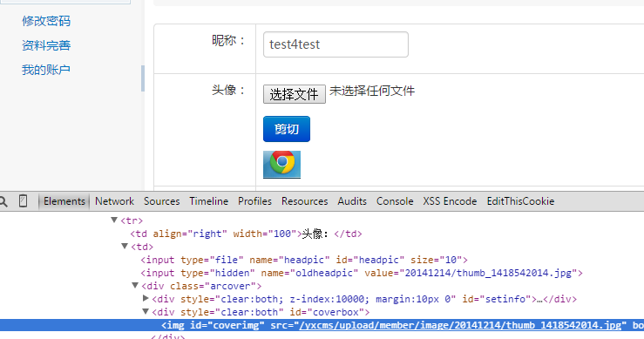Screen dimensions: 644x339
Task: Switch to the Audits tab
Action: pyautogui.click(x=352, y=201)
